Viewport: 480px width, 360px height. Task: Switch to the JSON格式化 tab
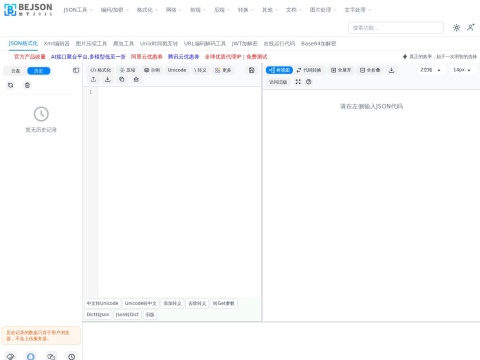tap(23, 43)
